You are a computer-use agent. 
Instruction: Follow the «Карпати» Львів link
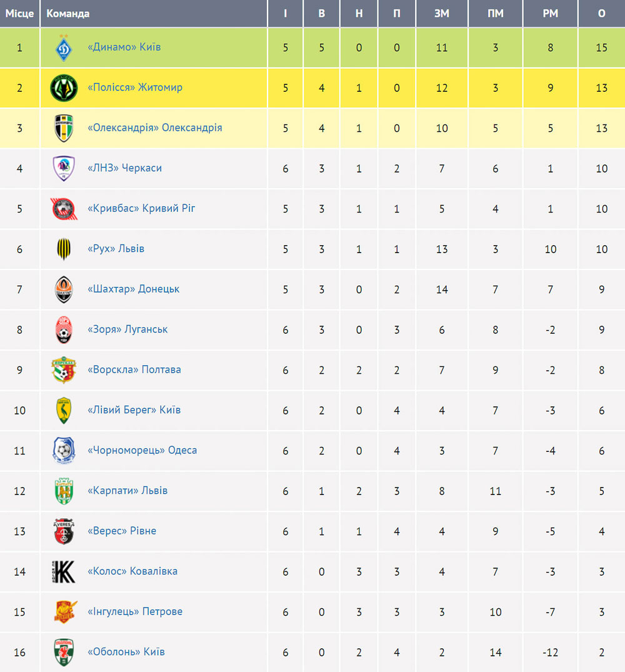[127, 490]
